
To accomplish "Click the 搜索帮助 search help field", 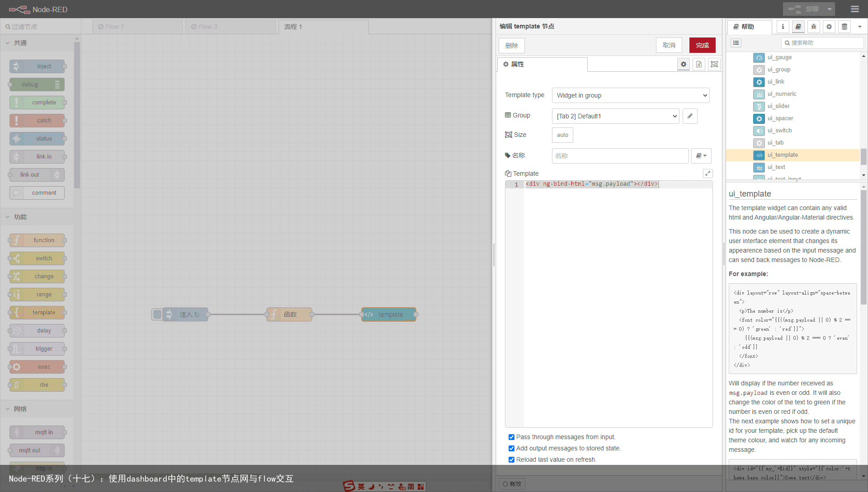I will (x=822, y=43).
